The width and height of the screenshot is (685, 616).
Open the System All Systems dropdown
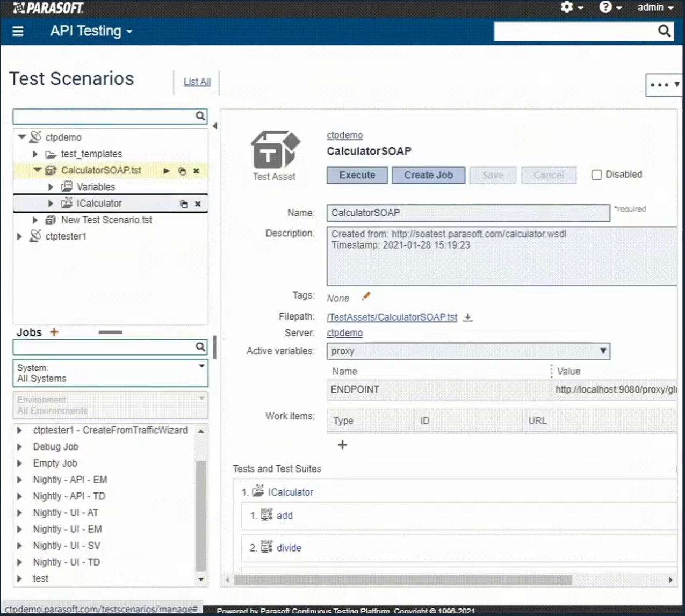[110, 373]
